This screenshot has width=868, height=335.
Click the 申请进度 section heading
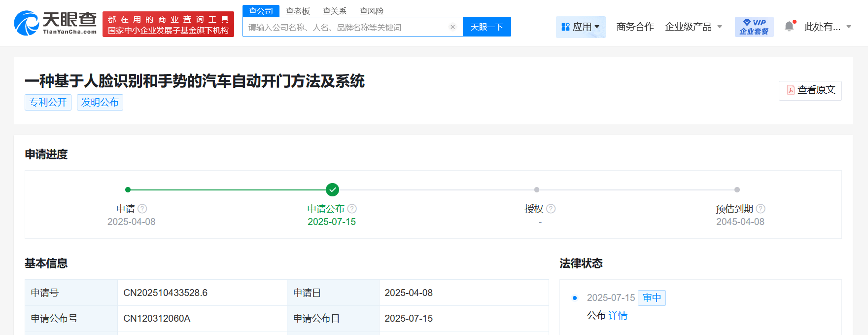click(x=46, y=154)
